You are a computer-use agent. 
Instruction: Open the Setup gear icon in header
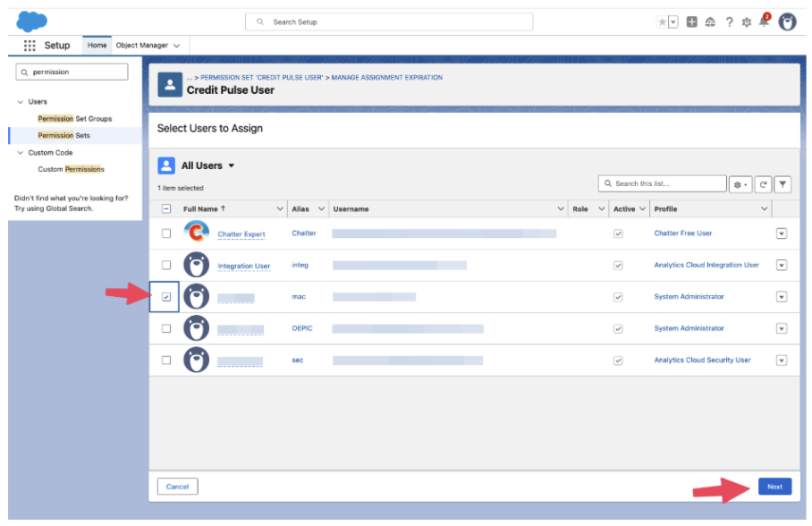click(747, 22)
